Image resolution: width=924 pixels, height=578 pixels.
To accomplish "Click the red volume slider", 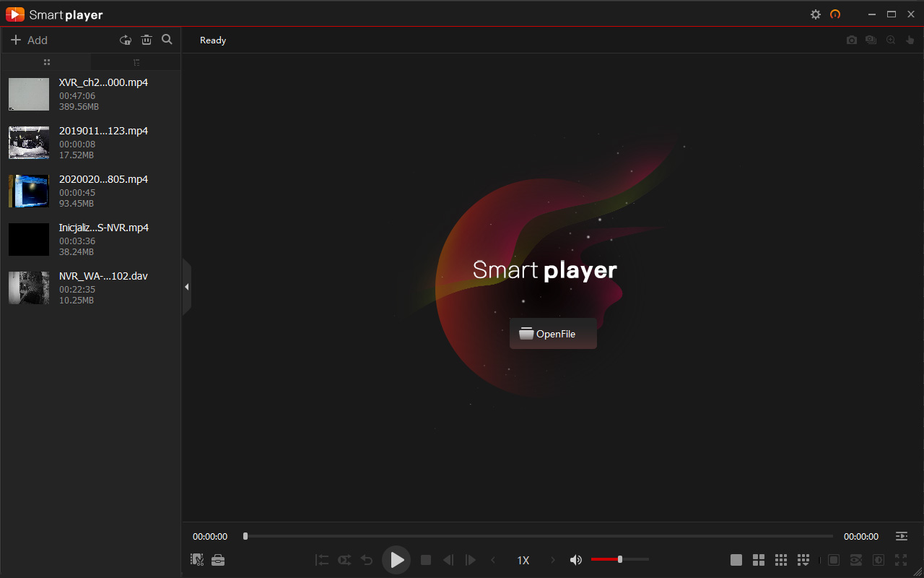I will pyautogui.click(x=620, y=559).
